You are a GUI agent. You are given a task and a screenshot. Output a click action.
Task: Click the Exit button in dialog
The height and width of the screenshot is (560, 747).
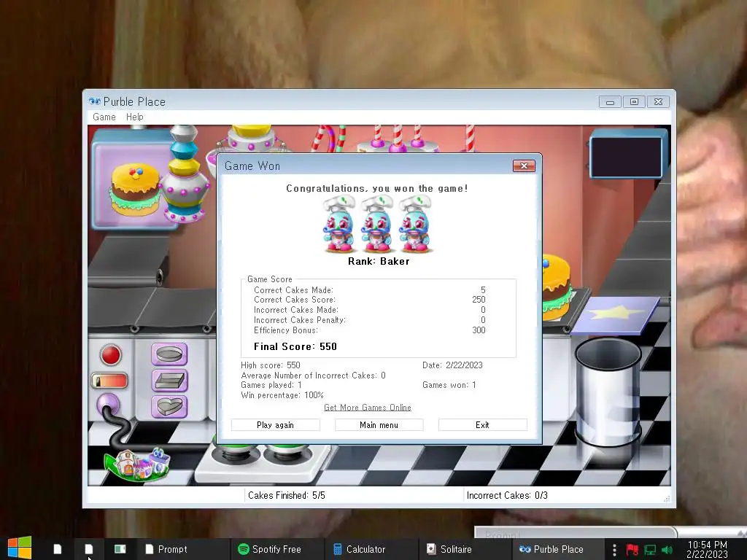(x=483, y=425)
